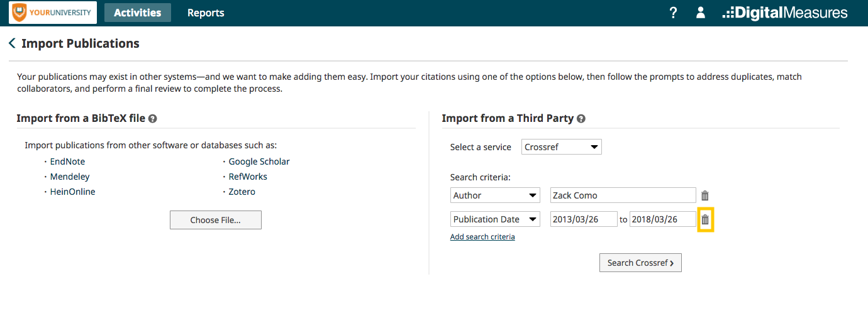Open the Reports tab

click(x=206, y=13)
